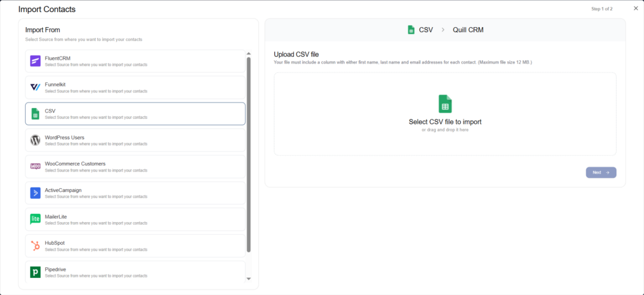Click the CSV breadcrumb label in header
Screen dimensions: 644x295
click(x=426, y=30)
